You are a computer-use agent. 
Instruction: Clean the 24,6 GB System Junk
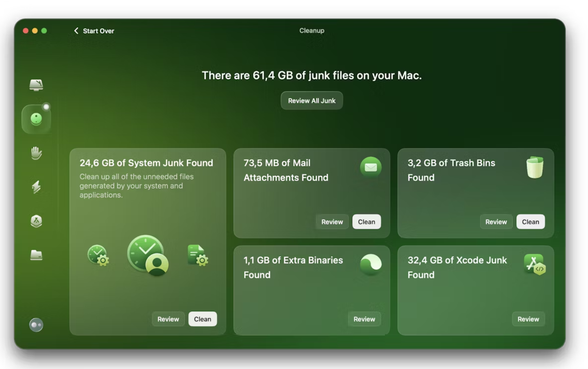[203, 319]
